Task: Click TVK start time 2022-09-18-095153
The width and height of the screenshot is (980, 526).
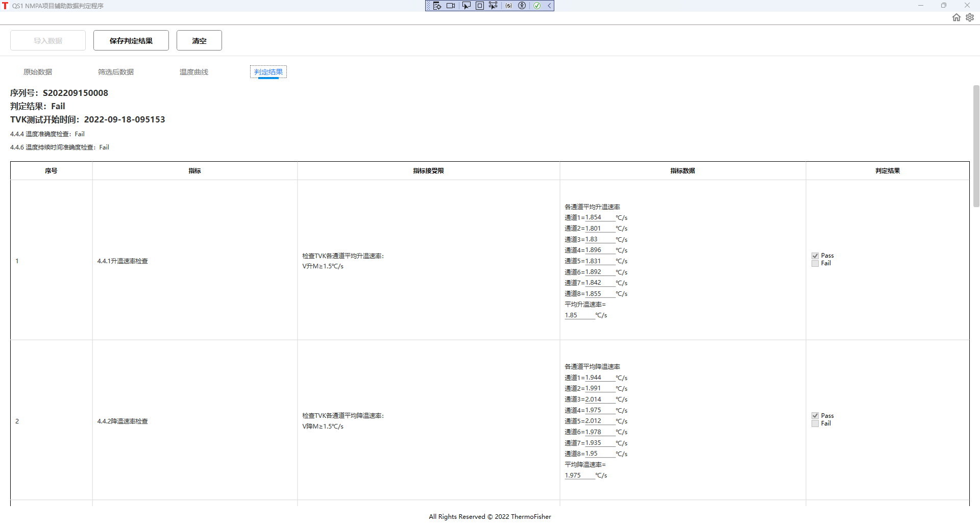Action: coord(125,119)
